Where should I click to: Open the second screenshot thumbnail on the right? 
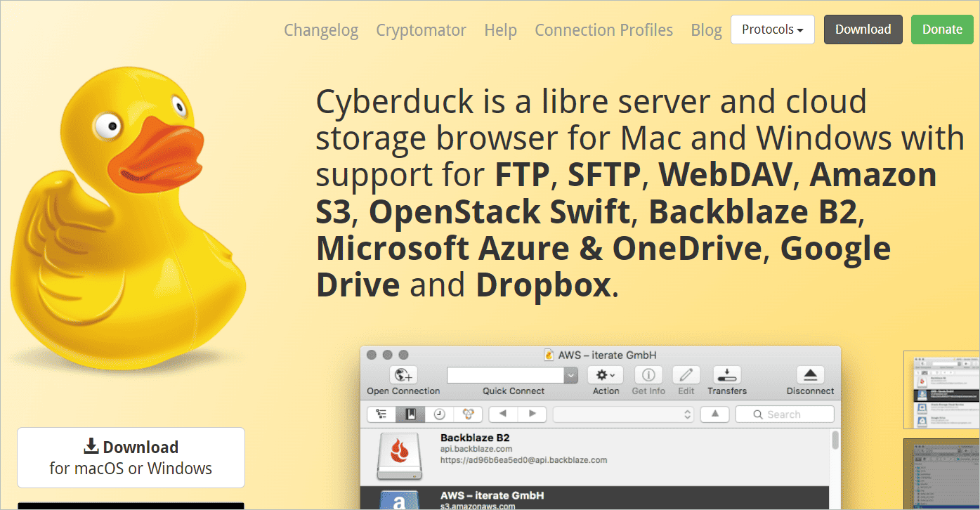tap(941, 474)
